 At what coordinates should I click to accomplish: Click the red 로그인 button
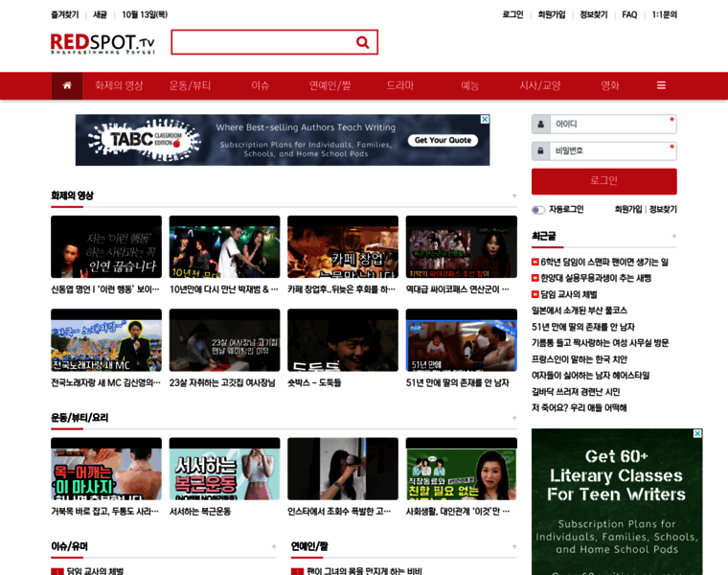(x=604, y=181)
